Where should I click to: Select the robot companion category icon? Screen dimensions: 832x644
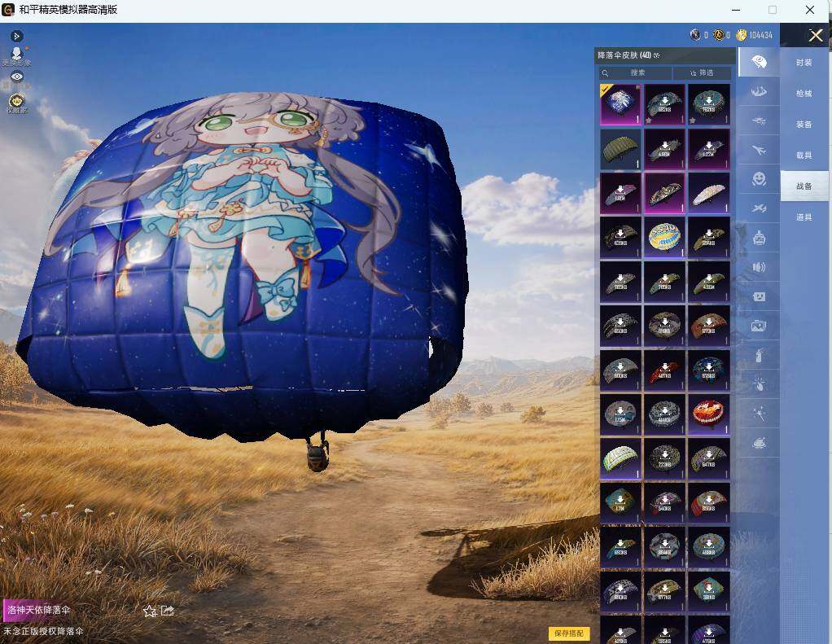(x=759, y=239)
